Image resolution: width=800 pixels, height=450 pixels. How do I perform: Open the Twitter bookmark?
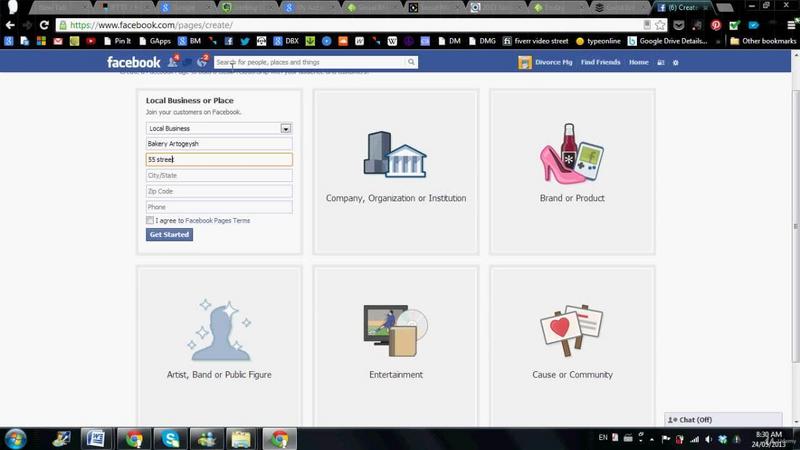[x=245, y=41]
